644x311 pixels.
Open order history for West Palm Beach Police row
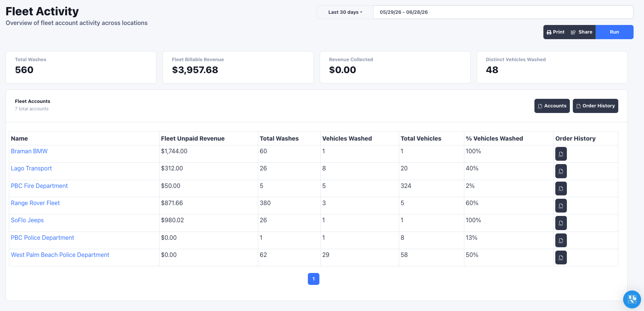coord(561,257)
